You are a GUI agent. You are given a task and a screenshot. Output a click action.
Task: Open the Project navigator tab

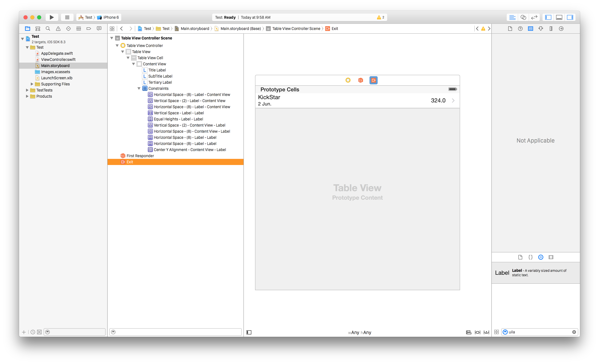[27, 28]
